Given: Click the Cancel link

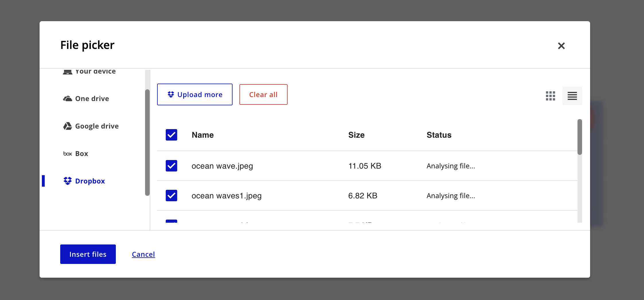Looking at the screenshot, I should click(143, 254).
